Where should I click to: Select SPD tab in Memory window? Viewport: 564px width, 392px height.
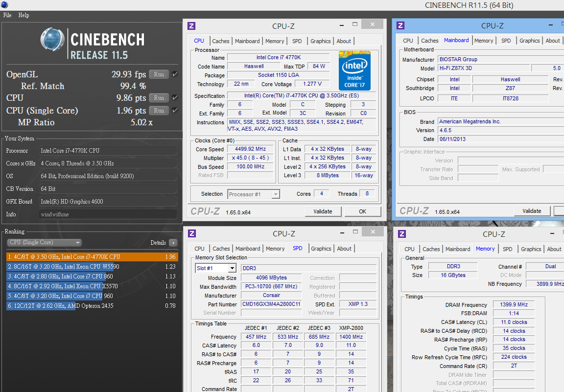(508, 249)
